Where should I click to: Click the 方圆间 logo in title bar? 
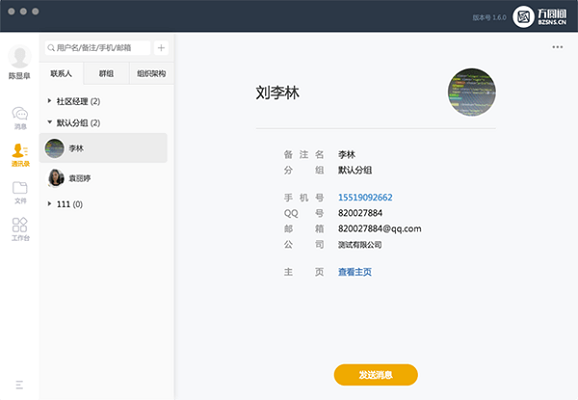pos(540,17)
